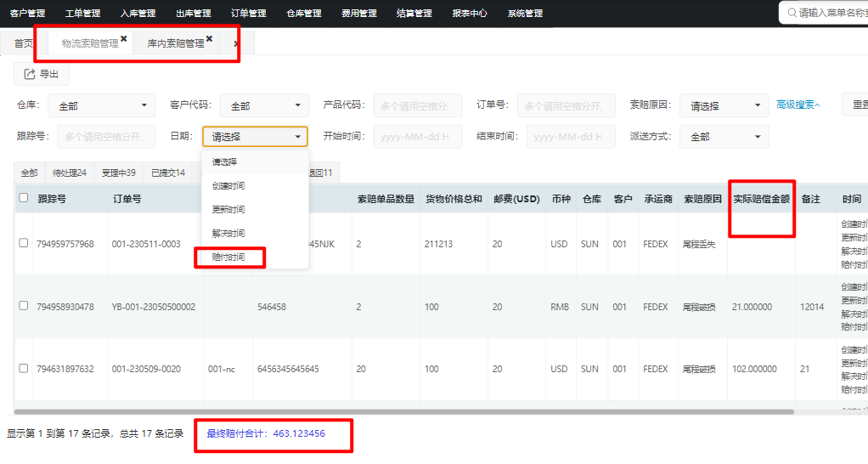Show the 已提交14 status tab
Image resolution: width=868 pixels, height=464 pixels.
point(168,173)
